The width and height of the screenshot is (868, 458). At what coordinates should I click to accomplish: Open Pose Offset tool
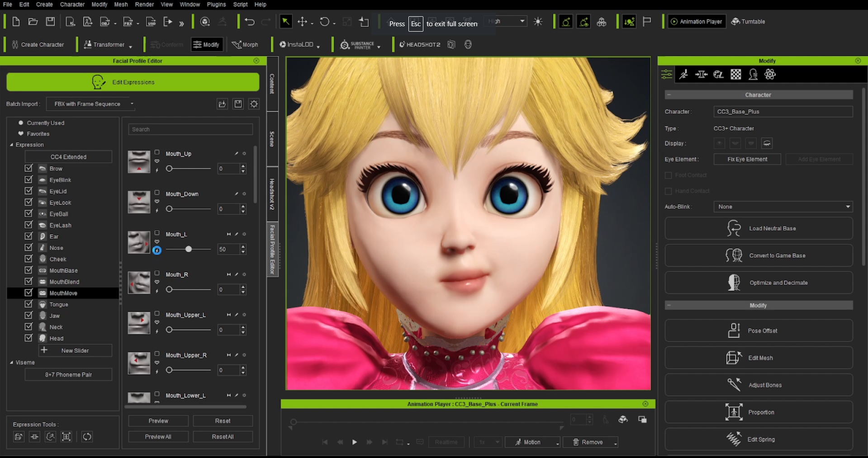(x=759, y=331)
